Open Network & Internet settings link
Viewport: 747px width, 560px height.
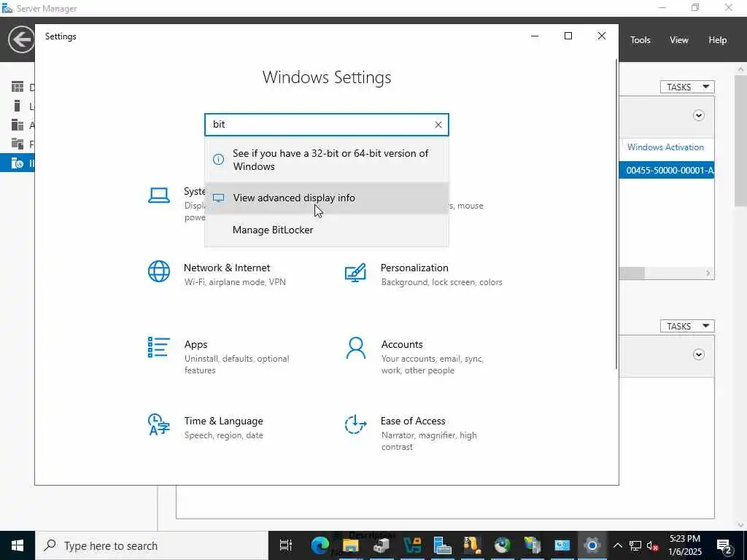click(227, 268)
